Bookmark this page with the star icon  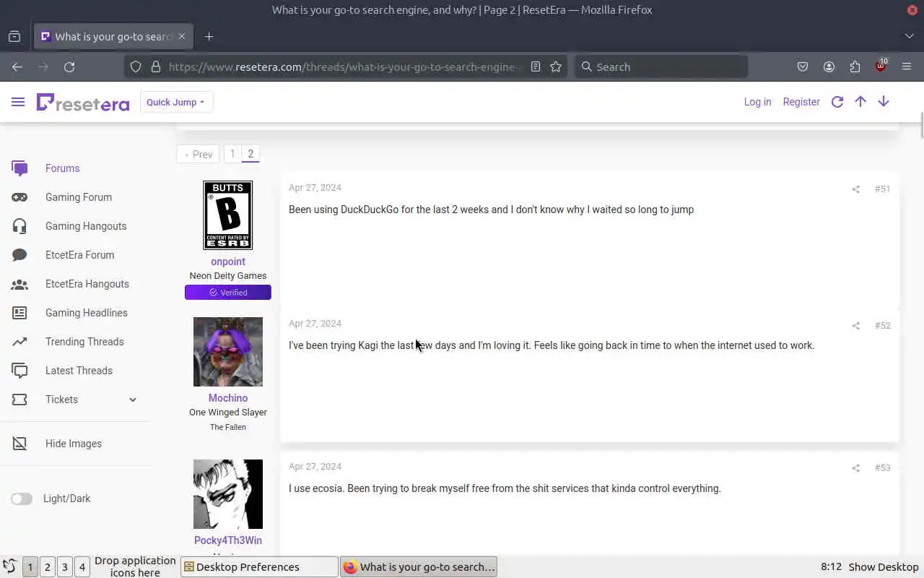556,66
